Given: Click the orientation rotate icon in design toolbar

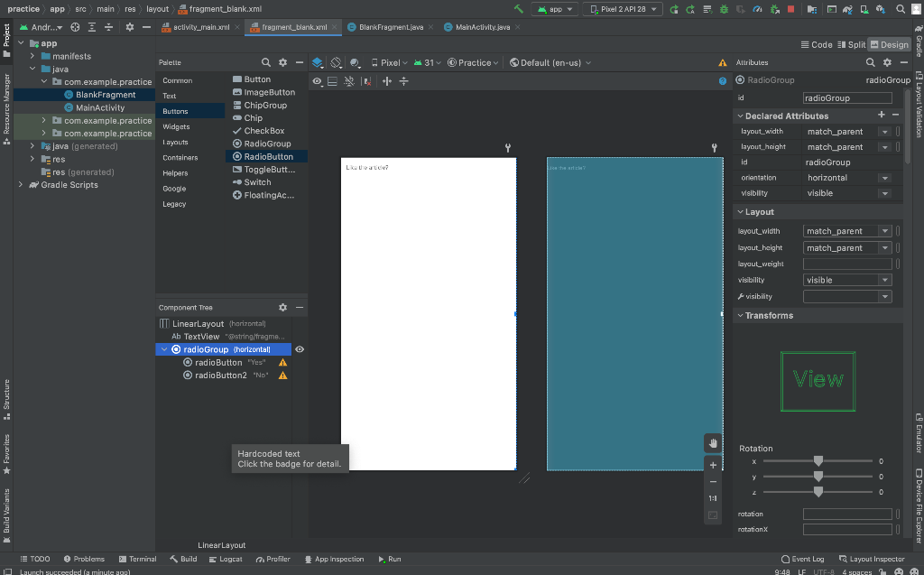Looking at the screenshot, I should click(336, 62).
